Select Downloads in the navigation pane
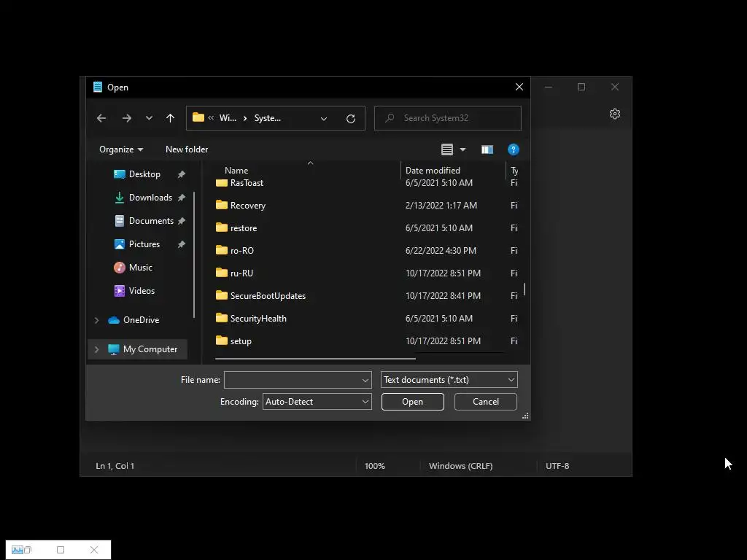Screen dimensions: 747x560 pos(150,198)
